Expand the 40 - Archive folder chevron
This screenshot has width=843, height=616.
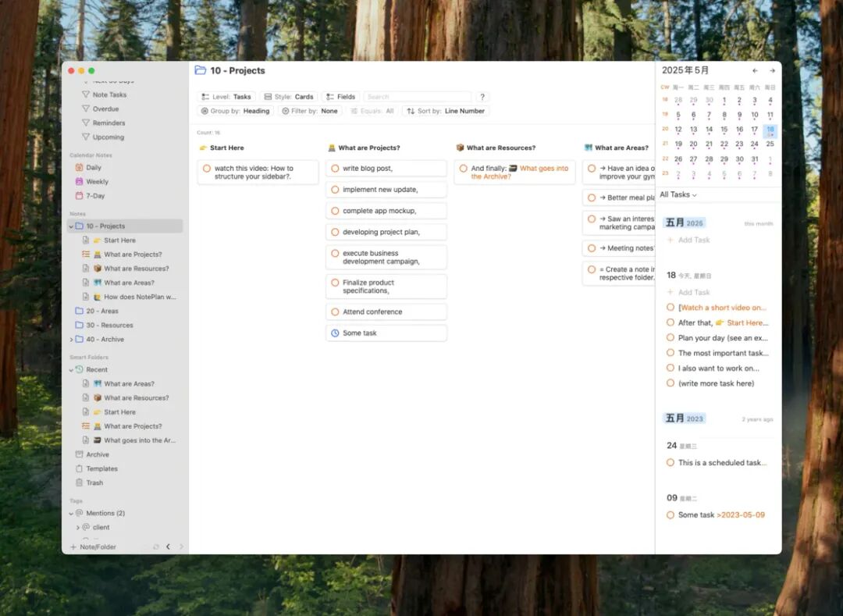click(72, 340)
